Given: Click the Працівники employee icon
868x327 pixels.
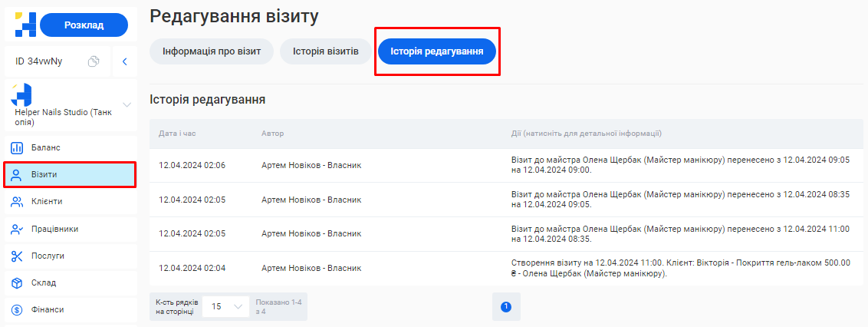Looking at the screenshot, I should [17, 229].
